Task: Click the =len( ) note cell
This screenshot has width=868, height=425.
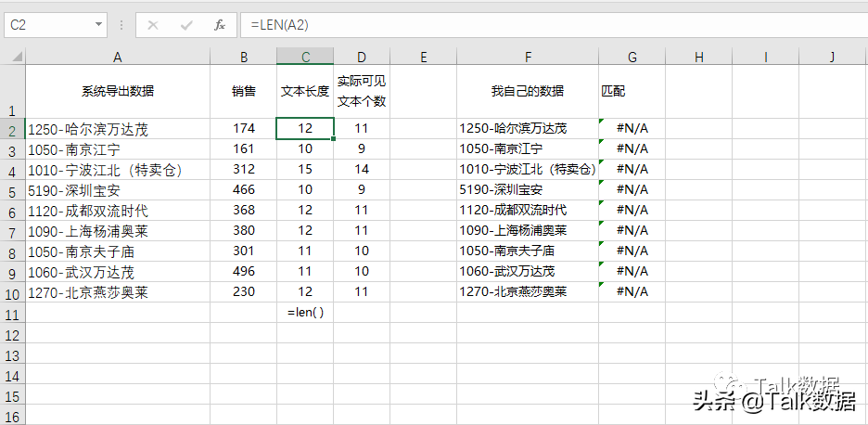Action: point(306,313)
